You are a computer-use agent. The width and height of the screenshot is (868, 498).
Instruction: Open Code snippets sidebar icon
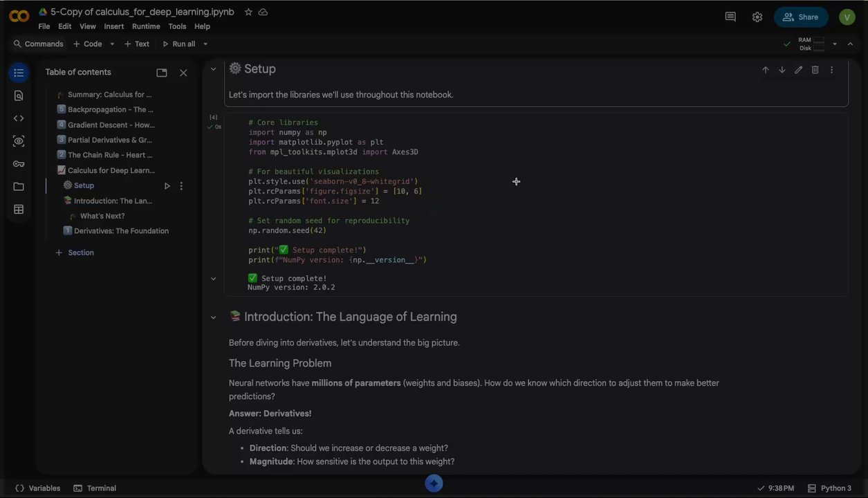(19, 118)
